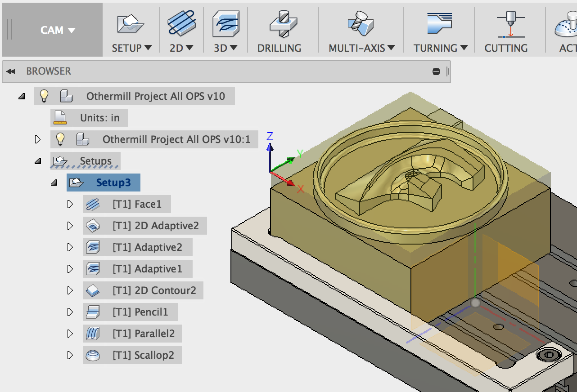Screen dimensions: 577x392
Task: Open the CAM workspace switcher menu
Action: [x=58, y=30]
